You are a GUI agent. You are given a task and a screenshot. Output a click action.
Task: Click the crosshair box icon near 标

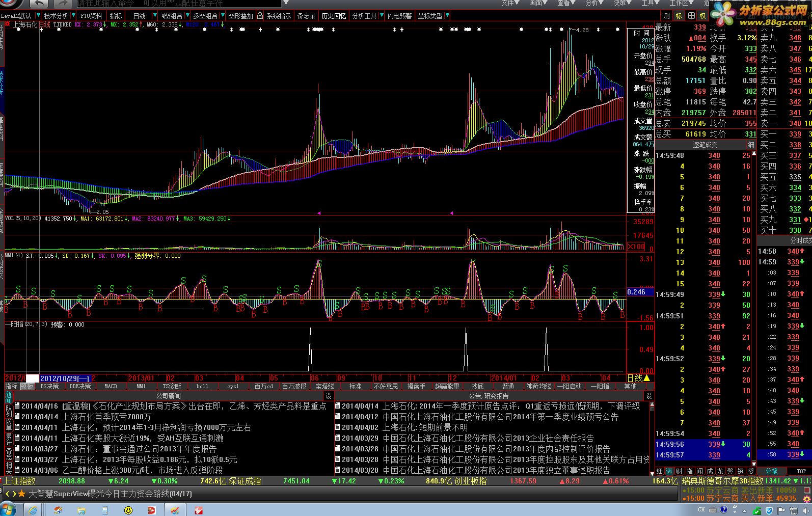pos(691,16)
